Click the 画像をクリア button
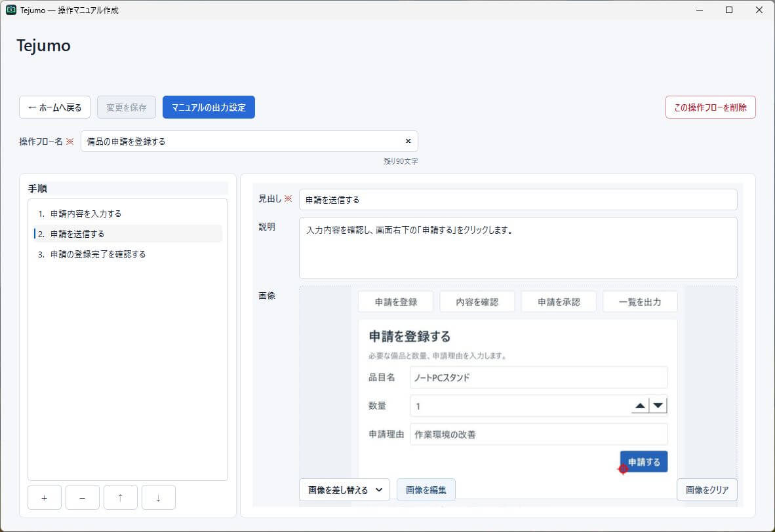The image size is (775, 532). [x=707, y=490]
